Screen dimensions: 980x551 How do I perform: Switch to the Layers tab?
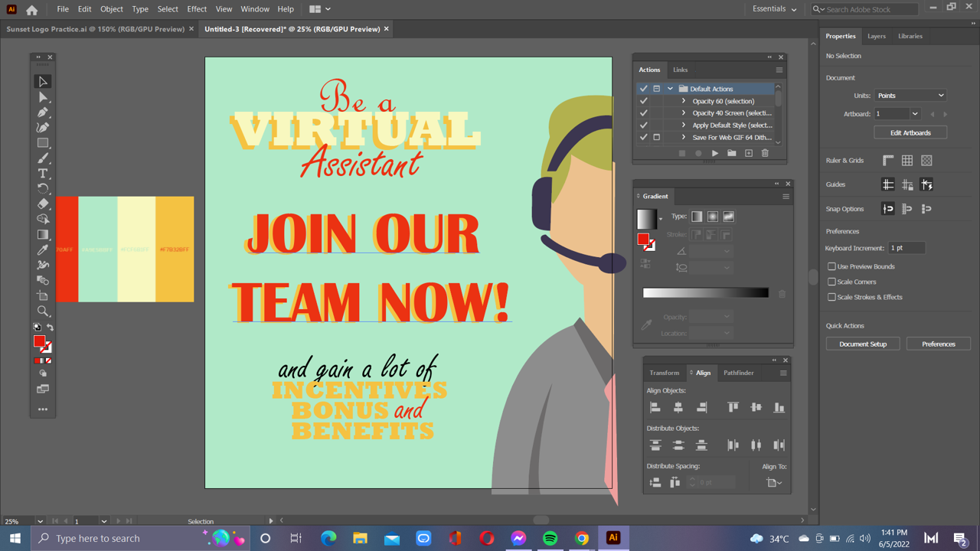[877, 36]
